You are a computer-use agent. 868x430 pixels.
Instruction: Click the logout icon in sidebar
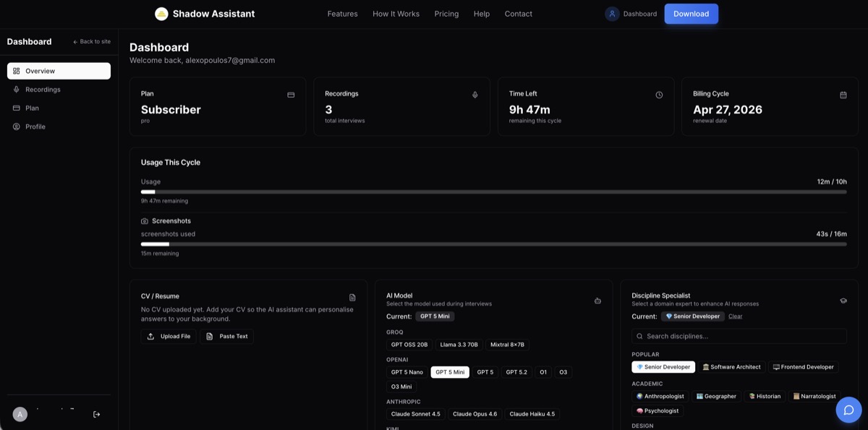(x=97, y=414)
